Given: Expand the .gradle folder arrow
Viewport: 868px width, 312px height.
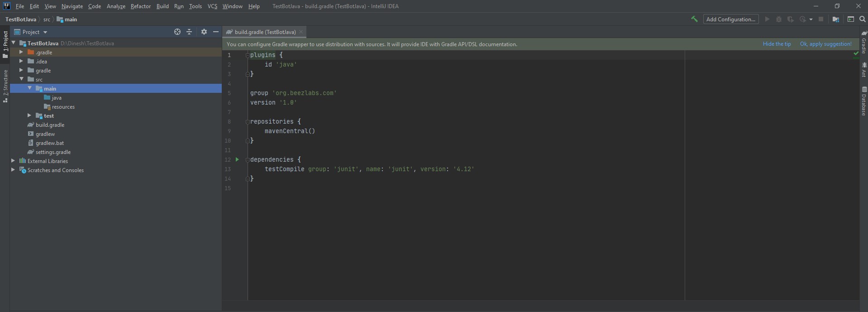Looking at the screenshot, I should 21,52.
